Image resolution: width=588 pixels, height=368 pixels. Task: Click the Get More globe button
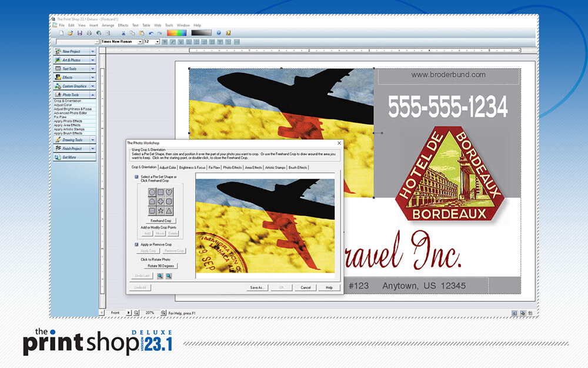[x=74, y=157]
